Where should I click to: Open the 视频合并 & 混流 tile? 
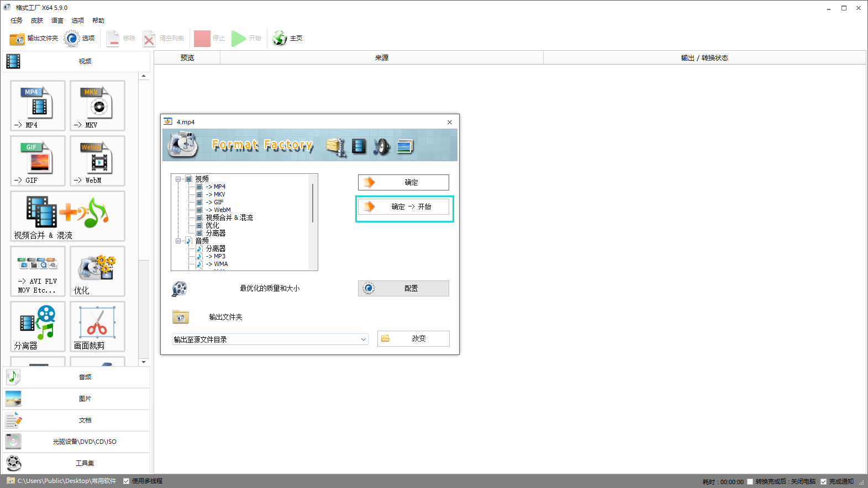coord(67,216)
